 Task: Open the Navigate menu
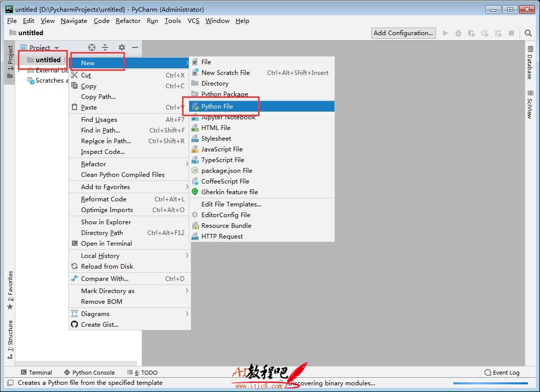(74, 21)
